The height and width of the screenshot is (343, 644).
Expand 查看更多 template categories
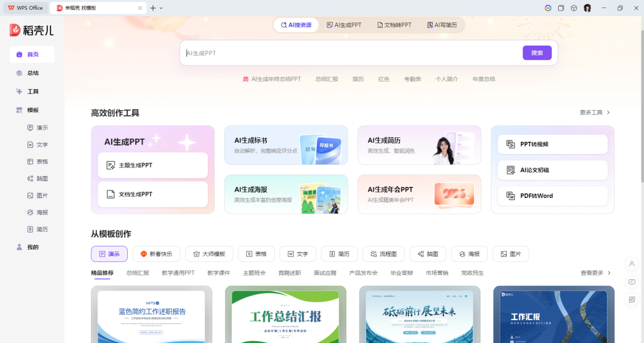coord(596,273)
